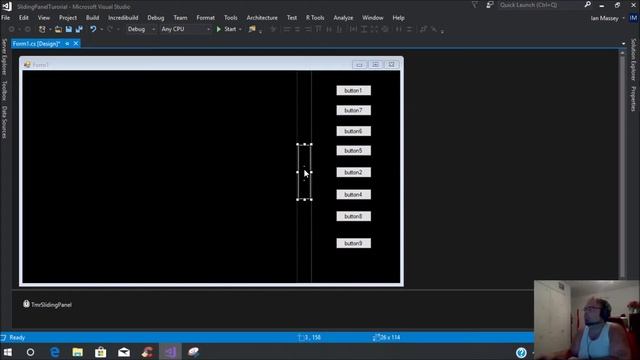Click the Find in Files toolbar icon
This screenshot has width=640, height=360.
click(252, 29)
